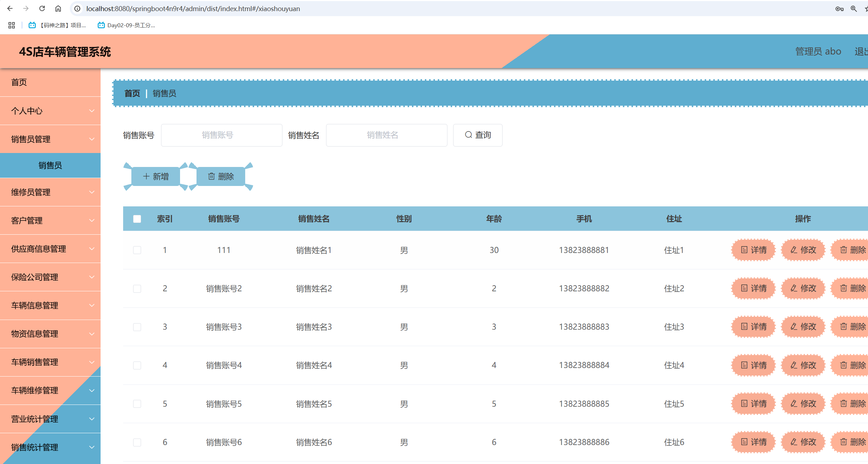The height and width of the screenshot is (464, 868).
Task: Click the trash icon on the toolbar 删除 button
Action: pos(211,176)
